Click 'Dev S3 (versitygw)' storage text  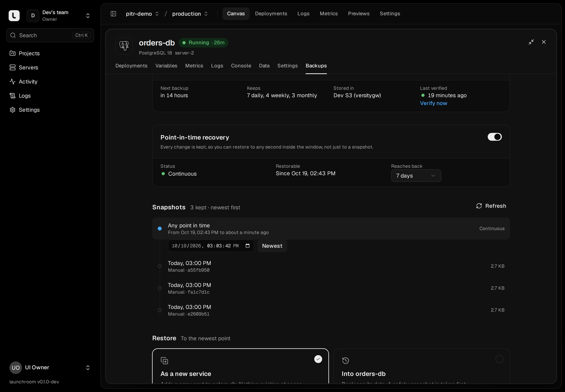coord(357,95)
